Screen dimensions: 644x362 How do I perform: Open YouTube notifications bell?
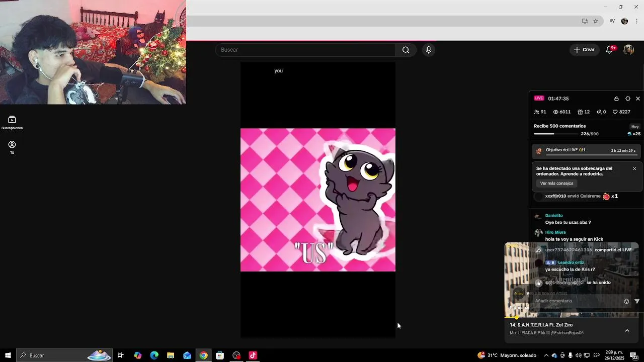[x=610, y=49]
